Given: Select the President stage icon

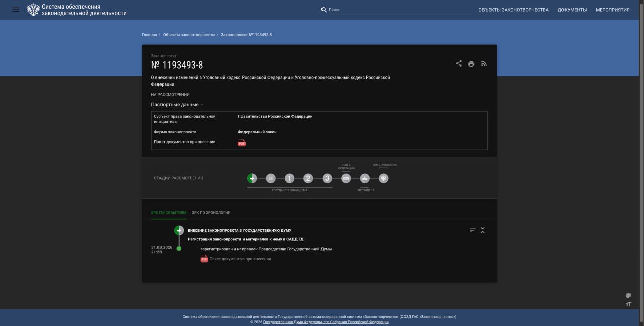Looking at the screenshot, I should point(365,178).
